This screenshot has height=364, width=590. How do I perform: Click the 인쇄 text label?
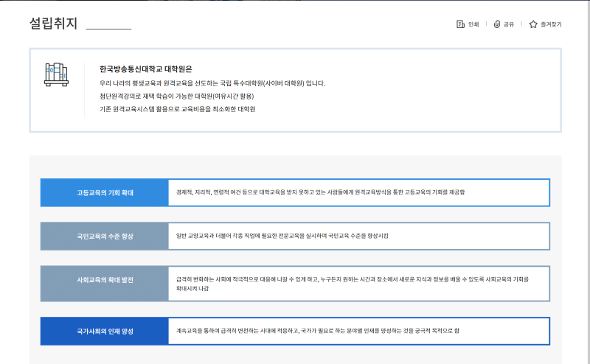pos(473,24)
